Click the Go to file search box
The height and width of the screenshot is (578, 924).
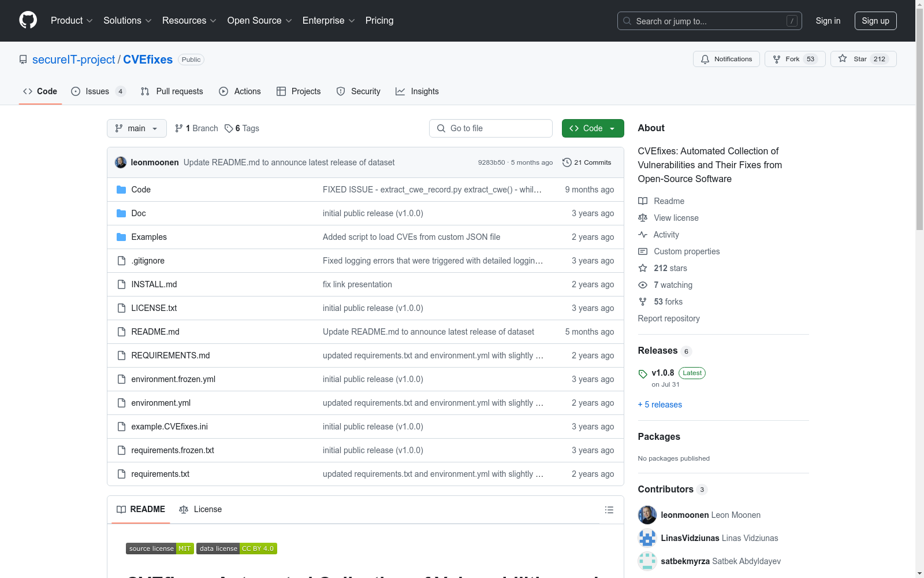coord(491,128)
